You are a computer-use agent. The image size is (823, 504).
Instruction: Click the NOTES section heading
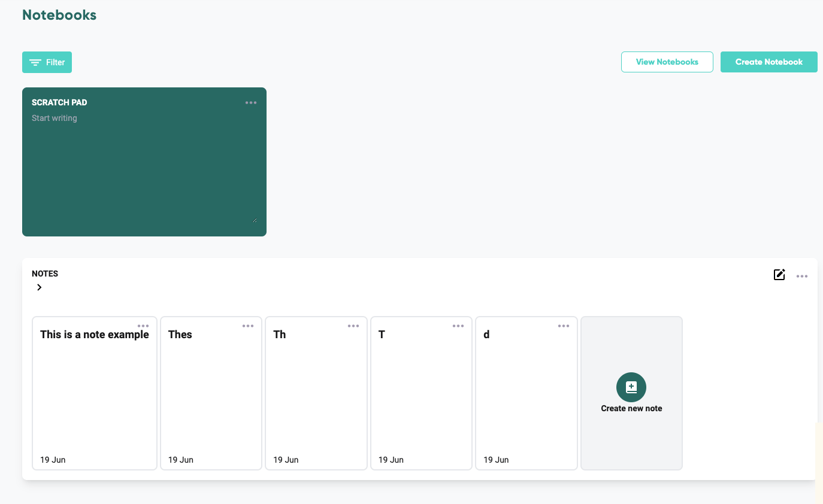click(45, 274)
